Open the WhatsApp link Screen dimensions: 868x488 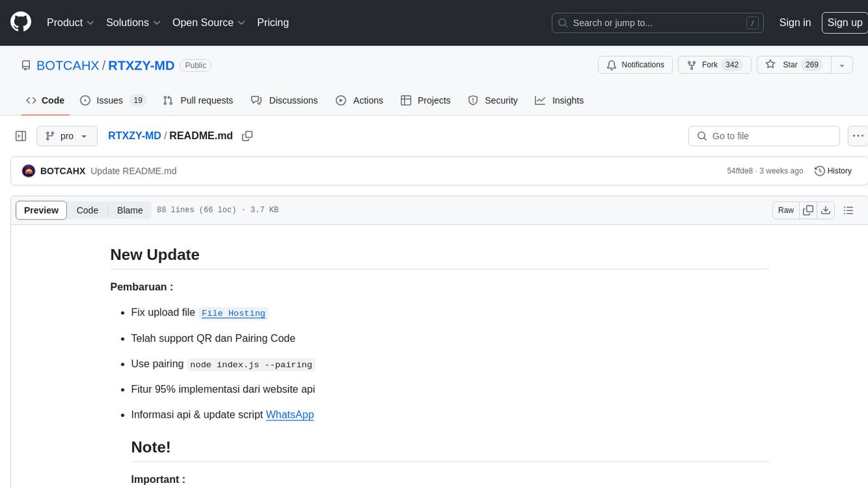pyautogui.click(x=290, y=415)
